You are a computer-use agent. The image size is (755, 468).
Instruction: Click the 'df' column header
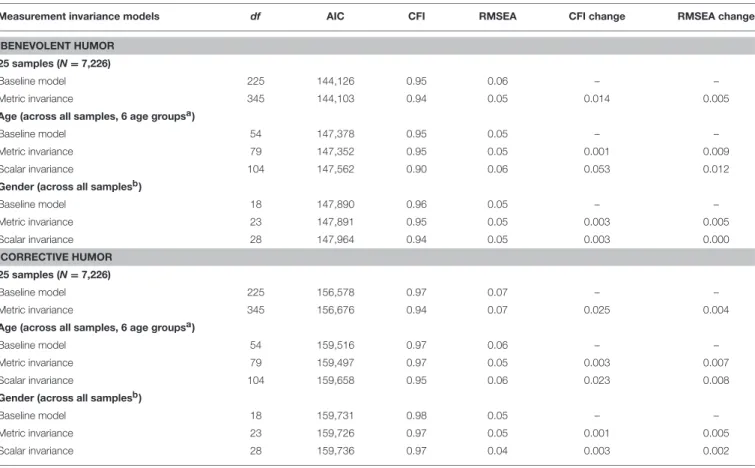pyautogui.click(x=255, y=16)
